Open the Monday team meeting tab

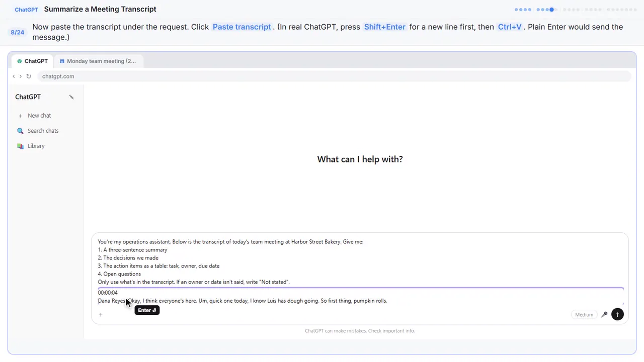[x=98, y=61]
